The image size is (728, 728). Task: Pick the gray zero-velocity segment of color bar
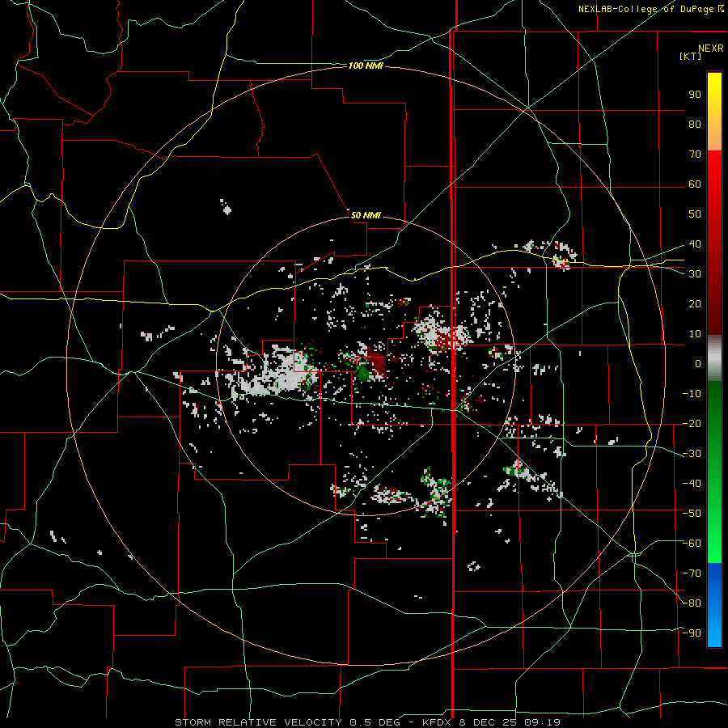(714, 358)
